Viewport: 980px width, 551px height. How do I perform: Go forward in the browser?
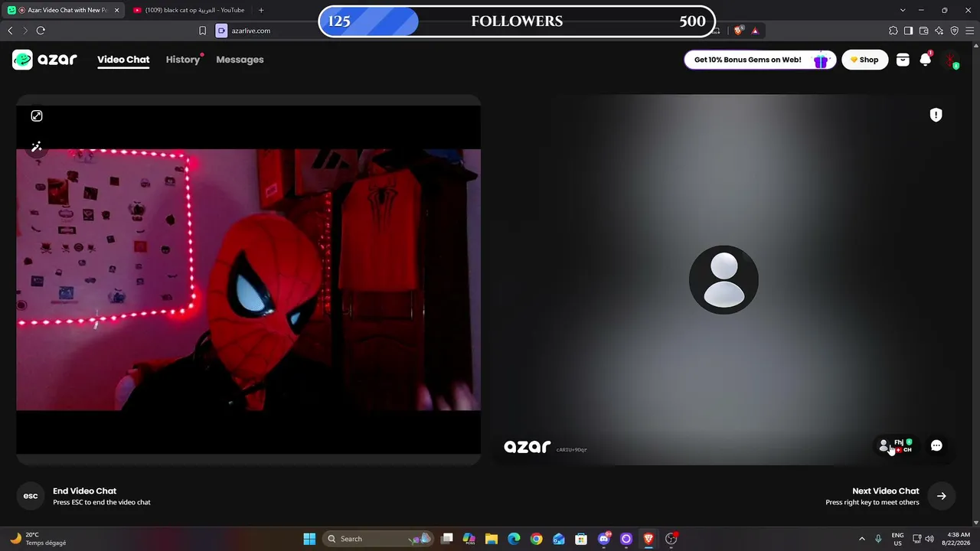click(24, 31)
